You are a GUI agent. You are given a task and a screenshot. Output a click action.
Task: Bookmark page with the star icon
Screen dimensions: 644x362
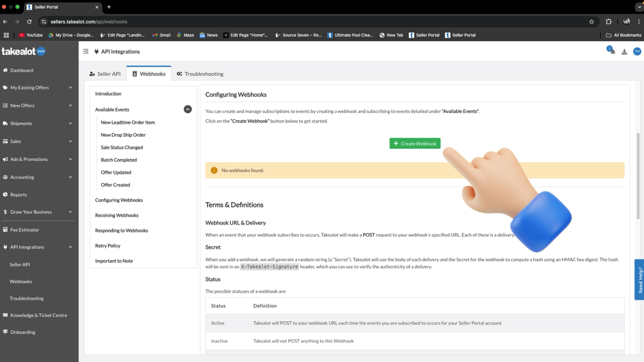coord(591,22)
